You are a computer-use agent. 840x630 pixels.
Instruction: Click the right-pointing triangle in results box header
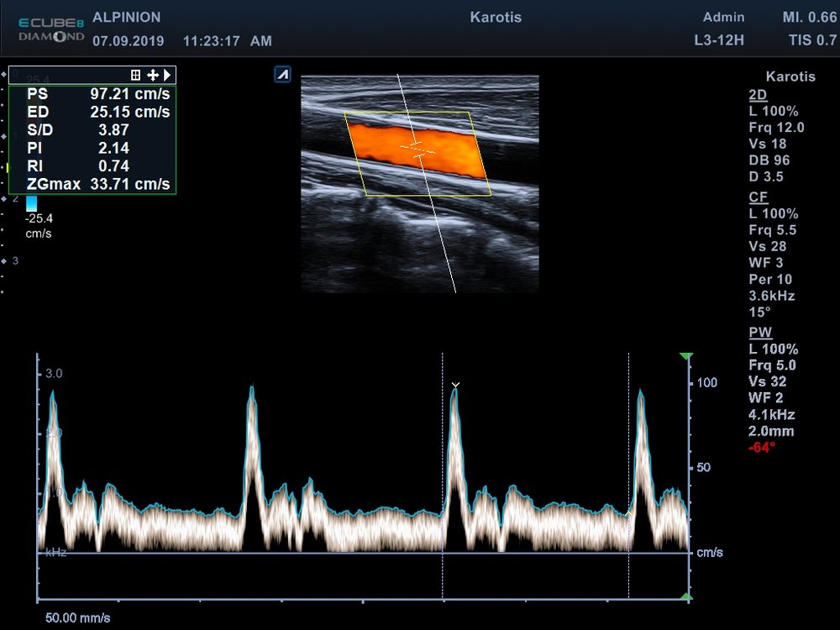tap(167, 75)
